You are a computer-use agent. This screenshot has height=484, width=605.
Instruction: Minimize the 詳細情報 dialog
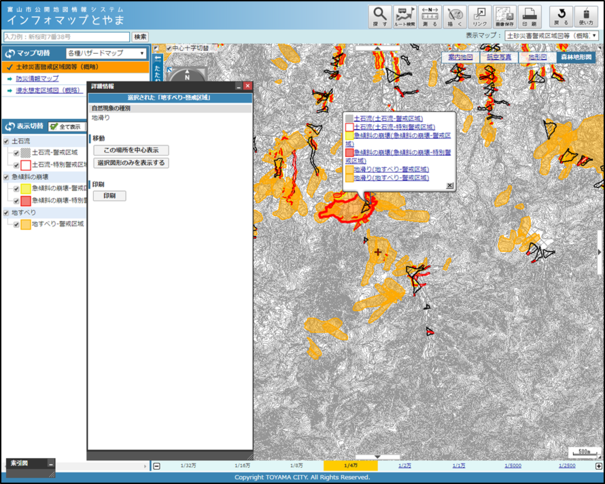(238, 86)
